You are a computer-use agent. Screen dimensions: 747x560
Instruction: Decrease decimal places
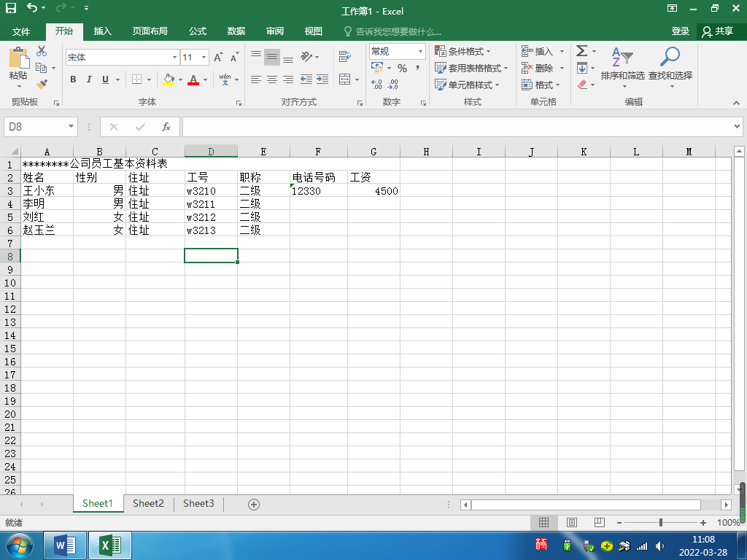click(x=393, y=85)
